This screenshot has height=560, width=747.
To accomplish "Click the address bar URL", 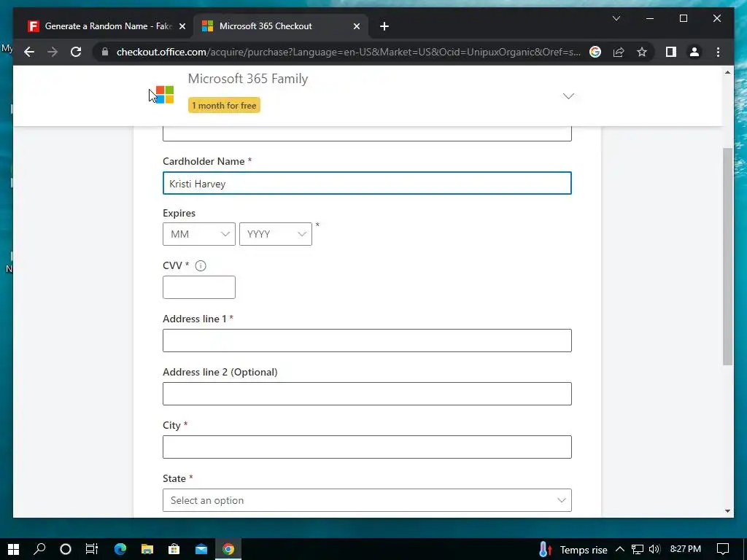I will (x=348, y=52).
